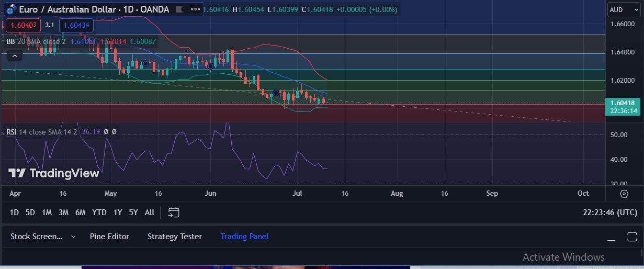Click the Jun label on the time axis
The image size is (644, 269).
(210, 193)
